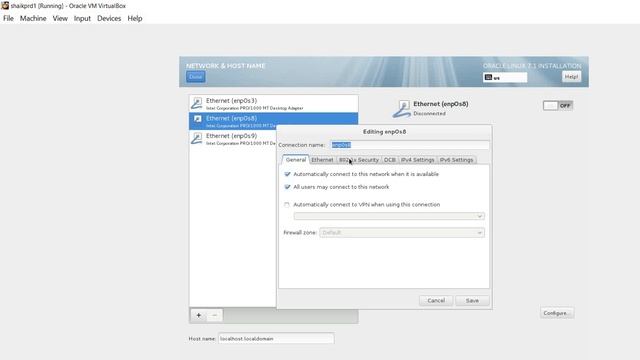Viewport: 640px width, 360px height.
Task: Click the Disconnected status text
Action: 429,113
